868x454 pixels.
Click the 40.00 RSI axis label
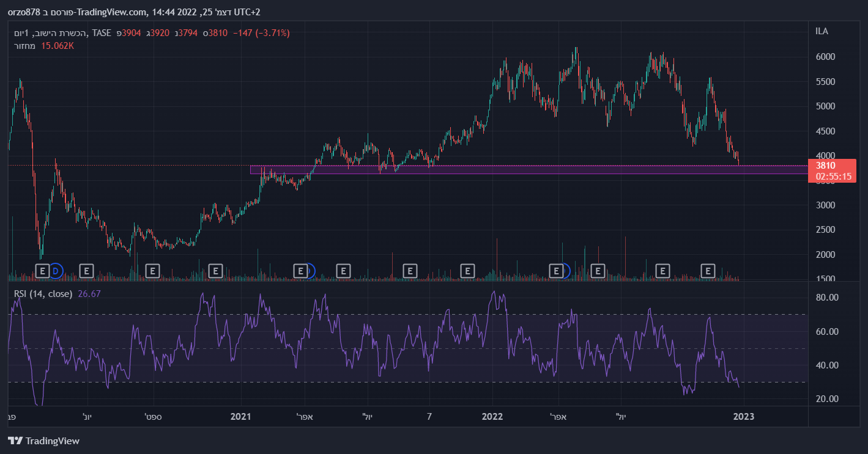(x=827, y=365)
